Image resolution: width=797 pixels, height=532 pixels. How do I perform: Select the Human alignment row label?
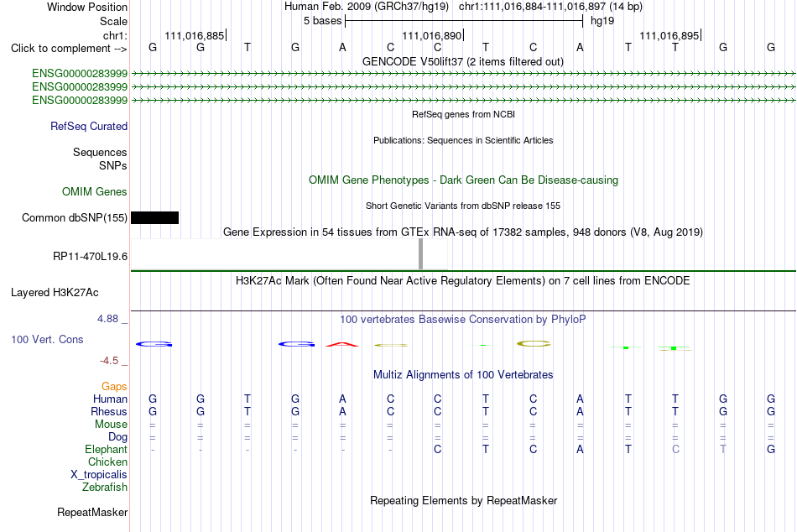point(110,399)
